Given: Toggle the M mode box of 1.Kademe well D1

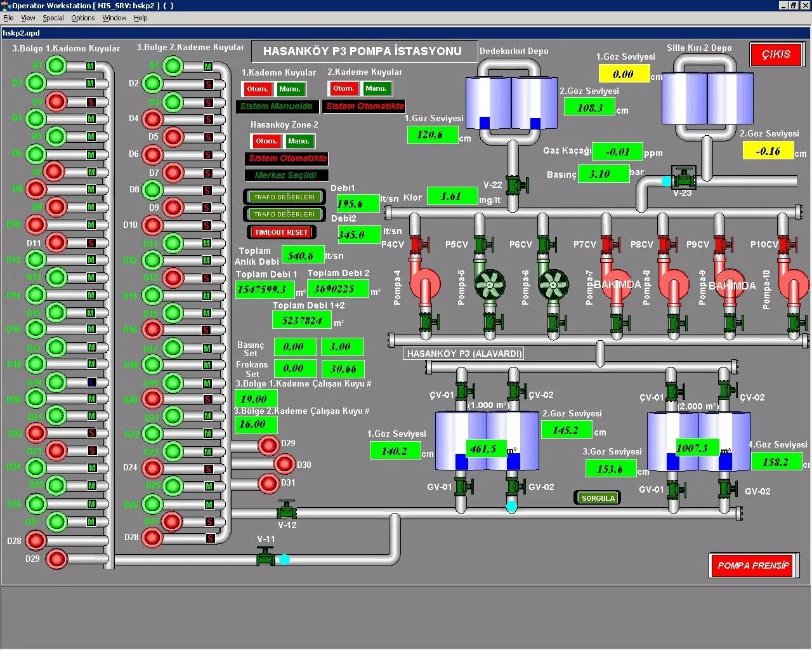Looking at the screenshot, I should pos(91,66).
